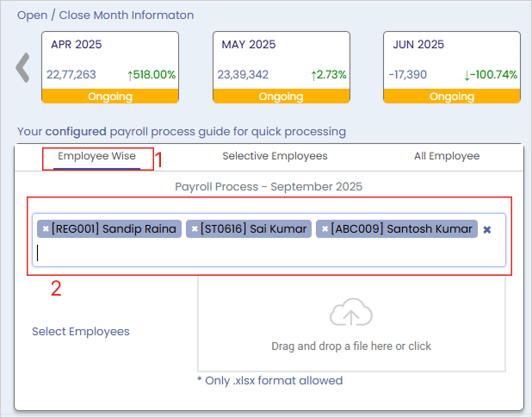
Task: Open the APR 2025 month card title
Action: [76, 45]
